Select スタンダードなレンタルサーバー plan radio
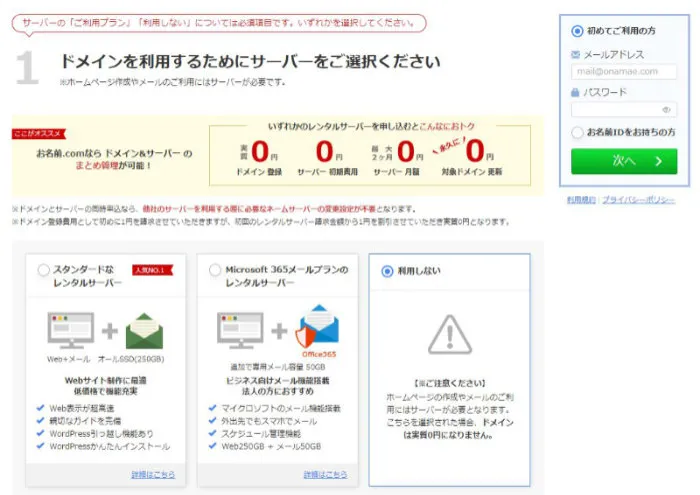This screenshot has height=495, width=700. click(43, 270)
